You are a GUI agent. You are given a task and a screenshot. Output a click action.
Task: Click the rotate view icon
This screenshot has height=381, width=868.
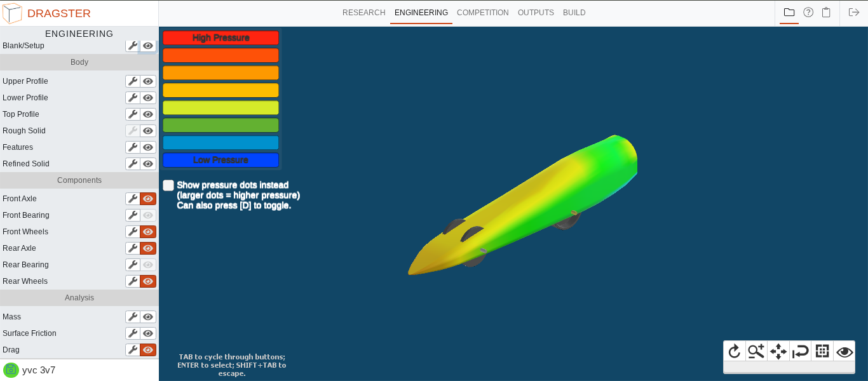(x=735, y=351)
